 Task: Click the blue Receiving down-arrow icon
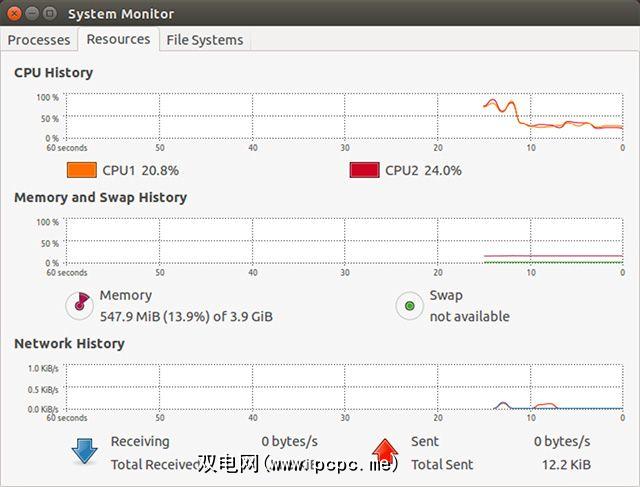[x=83, y=452]
